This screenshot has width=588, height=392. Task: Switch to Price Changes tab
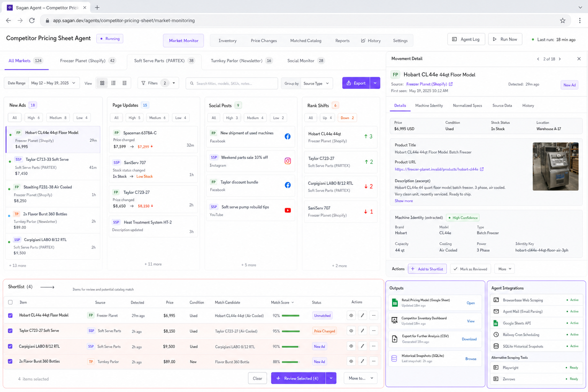[x=264, y=41]
